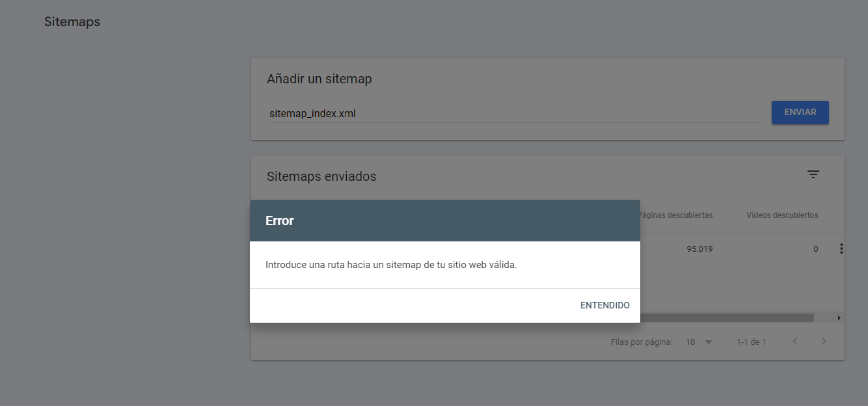Open the three-dot row options menu
Image resolution: width=868 pixels, height=406 pixels.
click(841, 249)
